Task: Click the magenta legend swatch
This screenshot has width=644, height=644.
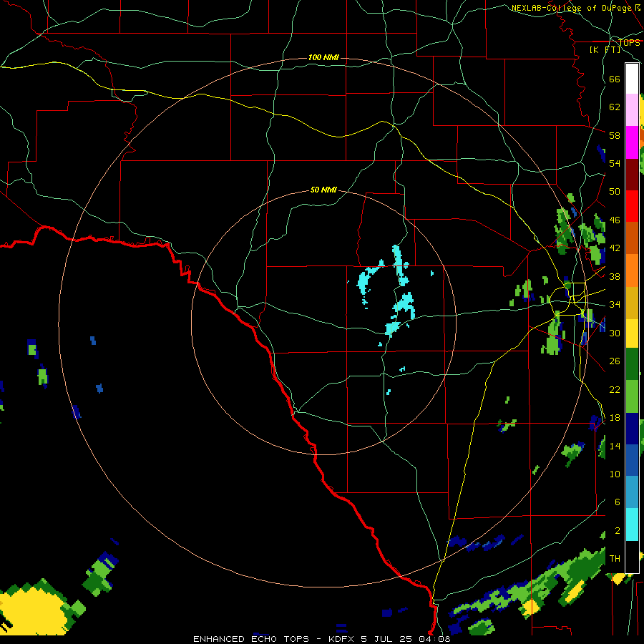Action: click(x=632, y=142)
